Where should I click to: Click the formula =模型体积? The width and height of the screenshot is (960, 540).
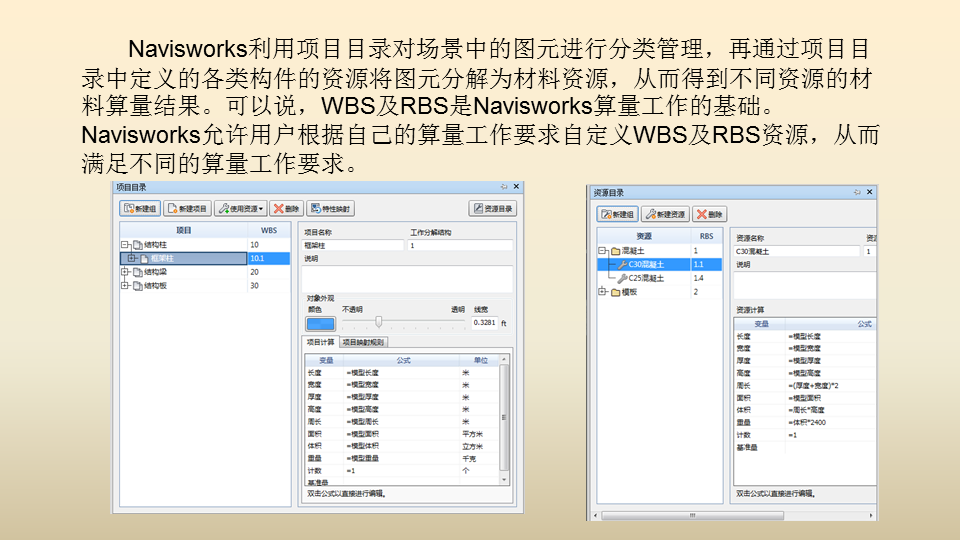363,446
